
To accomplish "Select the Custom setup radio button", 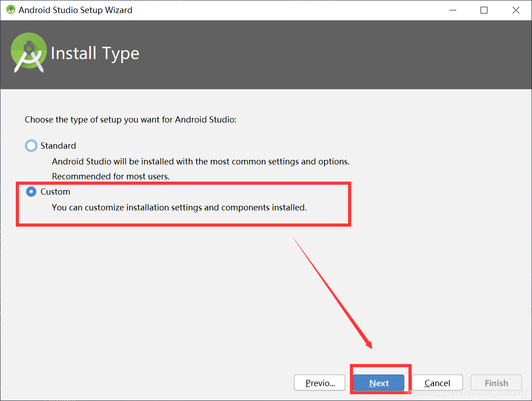I will pos(31,192).
